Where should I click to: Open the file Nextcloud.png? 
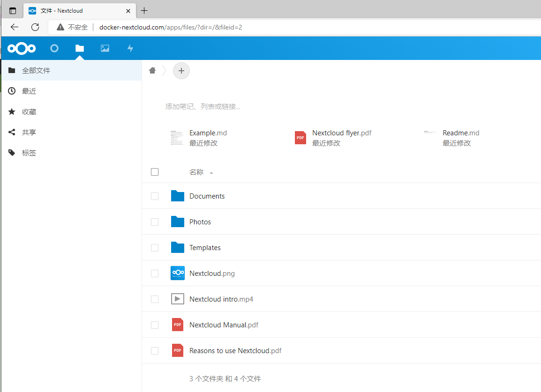tap(212, 274)
